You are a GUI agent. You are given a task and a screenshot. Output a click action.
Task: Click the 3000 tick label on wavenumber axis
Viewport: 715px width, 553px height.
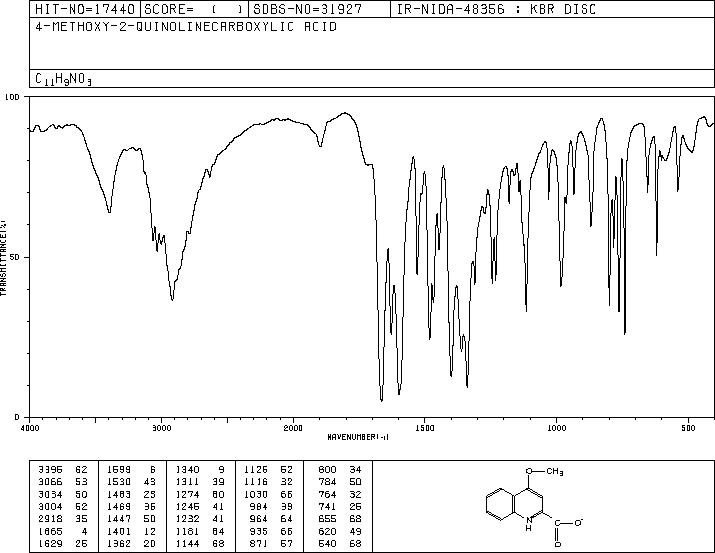coord(161,428)
